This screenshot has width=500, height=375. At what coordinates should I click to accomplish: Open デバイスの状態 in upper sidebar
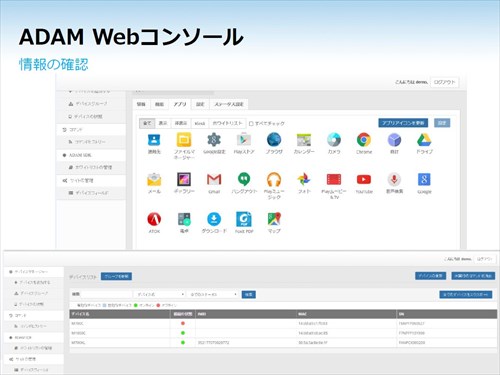click(x=91, y=117)
